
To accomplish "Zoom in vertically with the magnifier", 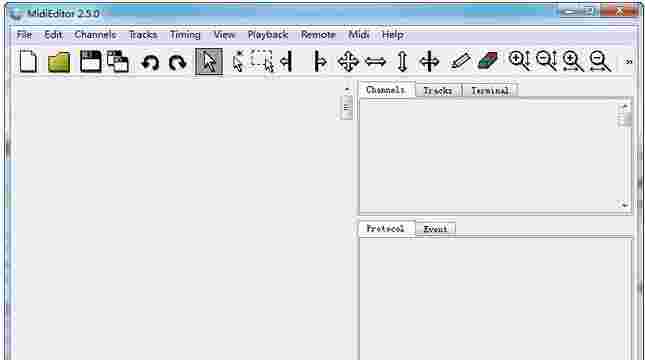I will [520, 61].
